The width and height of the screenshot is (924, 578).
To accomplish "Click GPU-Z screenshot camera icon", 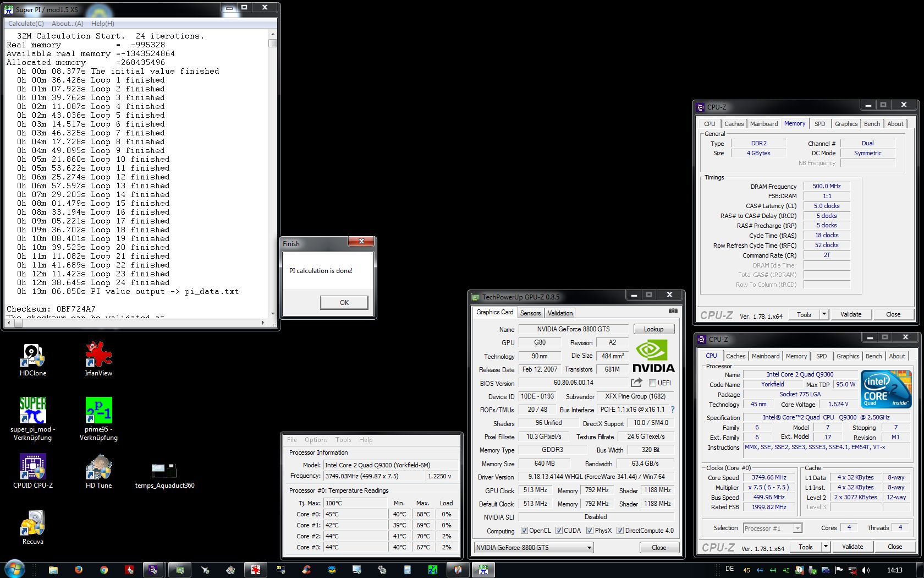I will (673, 311).
